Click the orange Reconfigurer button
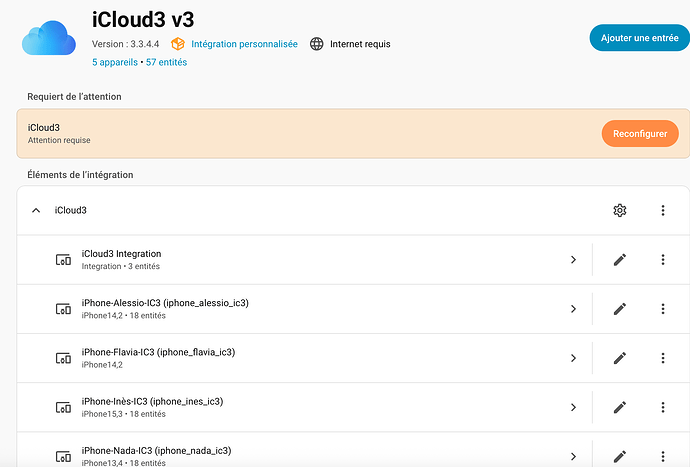The image size is (690, 467). 640,134
